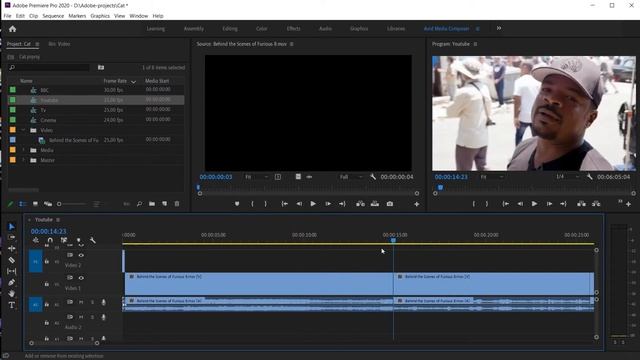
Task: Open Source monitor button editor plus
Action: coord(417,204)
